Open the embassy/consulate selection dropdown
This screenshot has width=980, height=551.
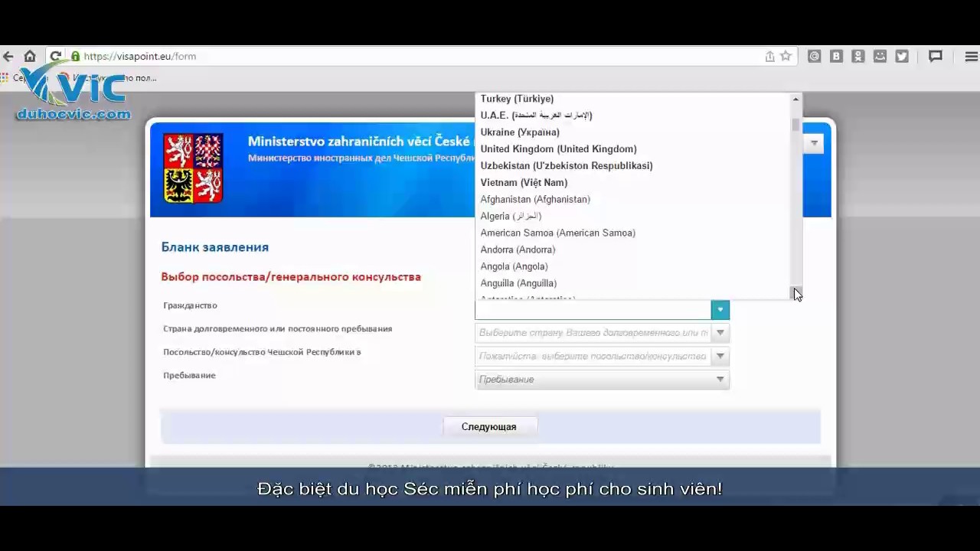[x=602, y=356]
